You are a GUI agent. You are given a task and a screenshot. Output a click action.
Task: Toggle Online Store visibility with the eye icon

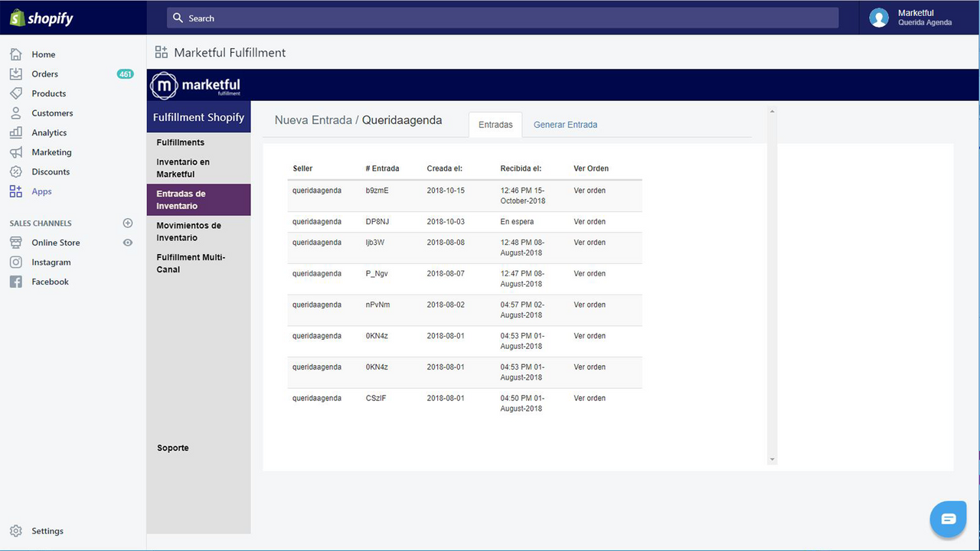coord(127,243)
